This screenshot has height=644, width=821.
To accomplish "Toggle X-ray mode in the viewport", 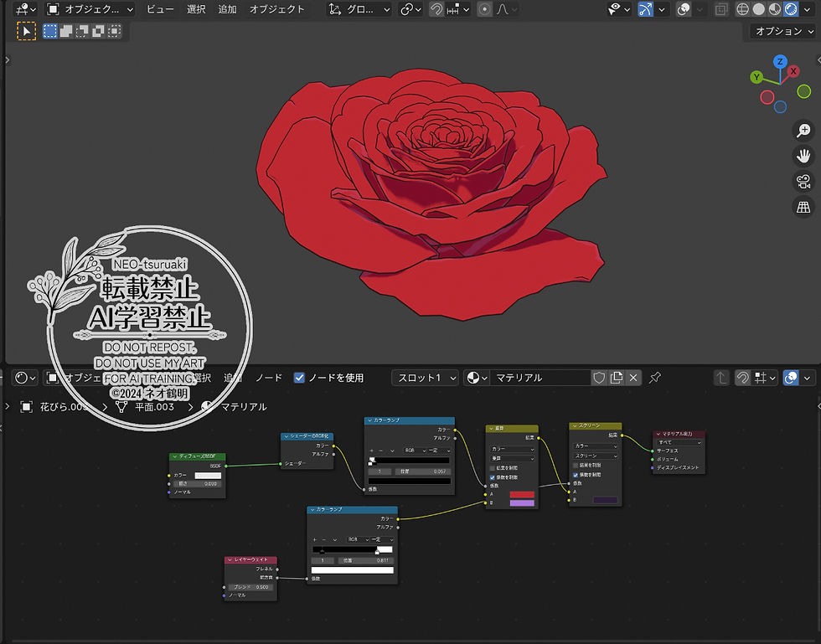I will pos(721,9).
